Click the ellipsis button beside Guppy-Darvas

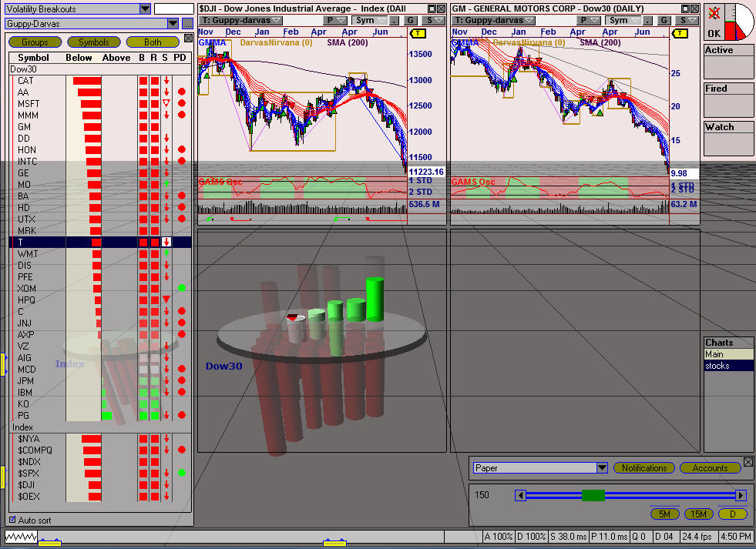(188, 24)
